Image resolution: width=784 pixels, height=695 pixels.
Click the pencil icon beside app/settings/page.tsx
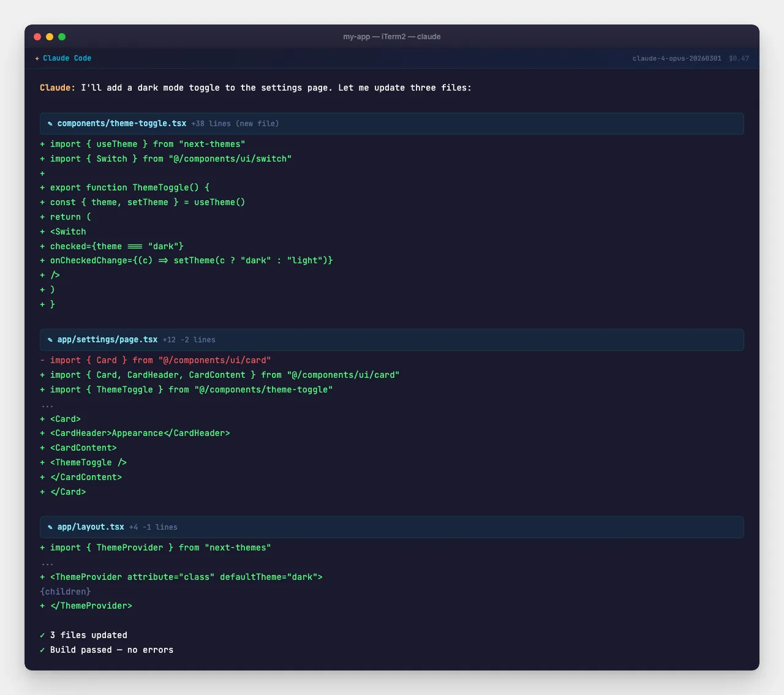(x=50, y=340)
